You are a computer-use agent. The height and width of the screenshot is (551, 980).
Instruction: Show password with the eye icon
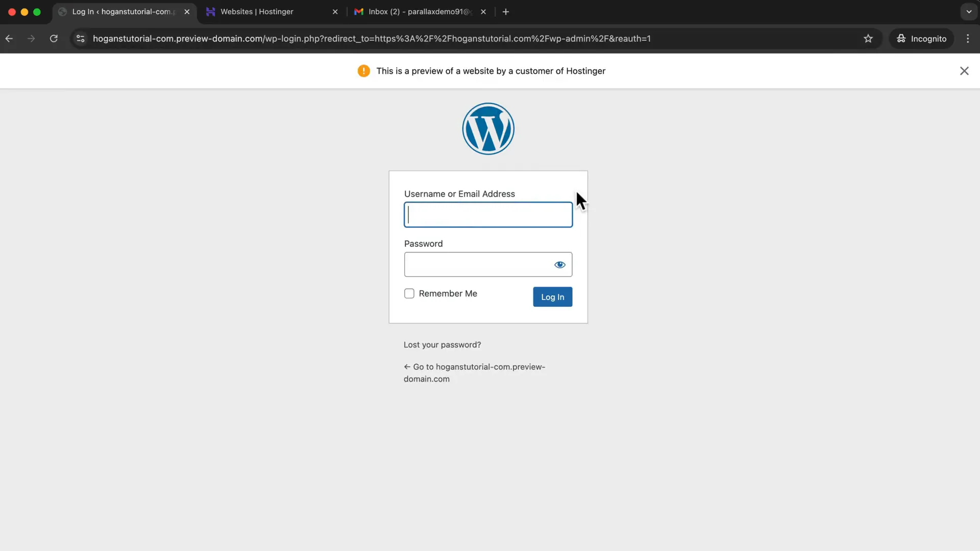click(x=560, y=264)
